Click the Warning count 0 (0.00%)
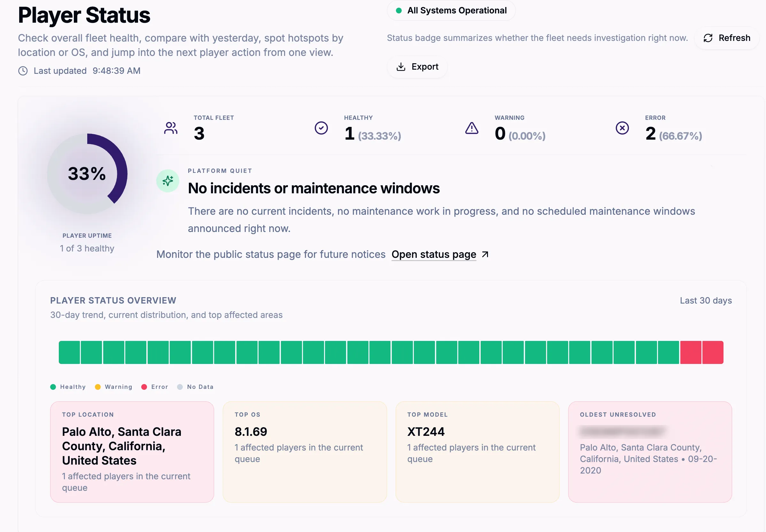Image resolution: width=766 pixels, height=532 pixels. tap(520, 134)
